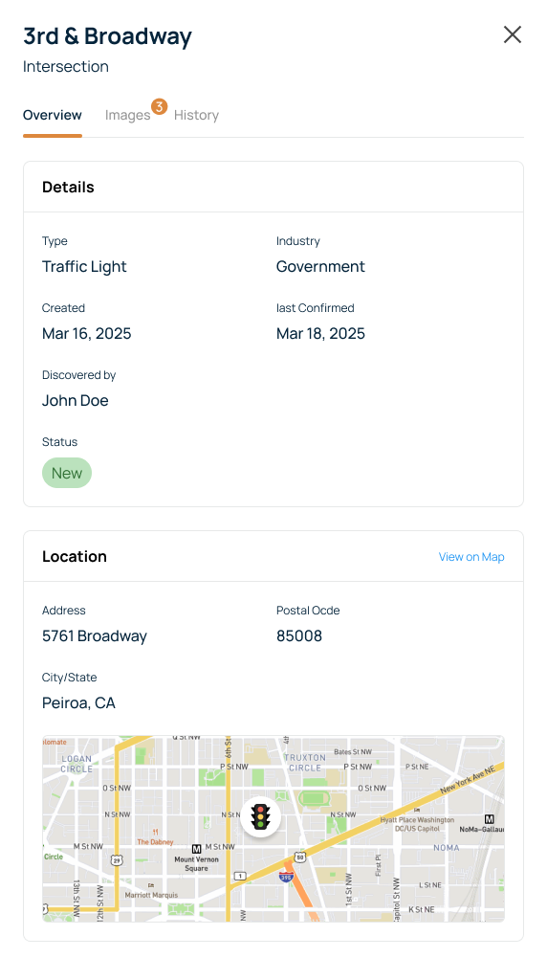Open the History tab
Image resolution: width=547 pixels, height=980 pixels.
pyautogui.click(x=196, y=115)
